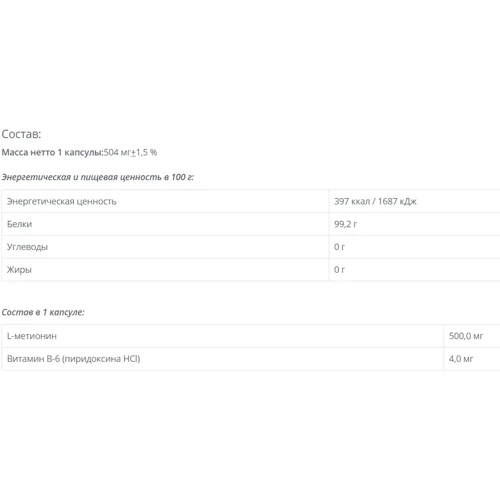Click the Жиры 0 г value

(x=339, y=270)
